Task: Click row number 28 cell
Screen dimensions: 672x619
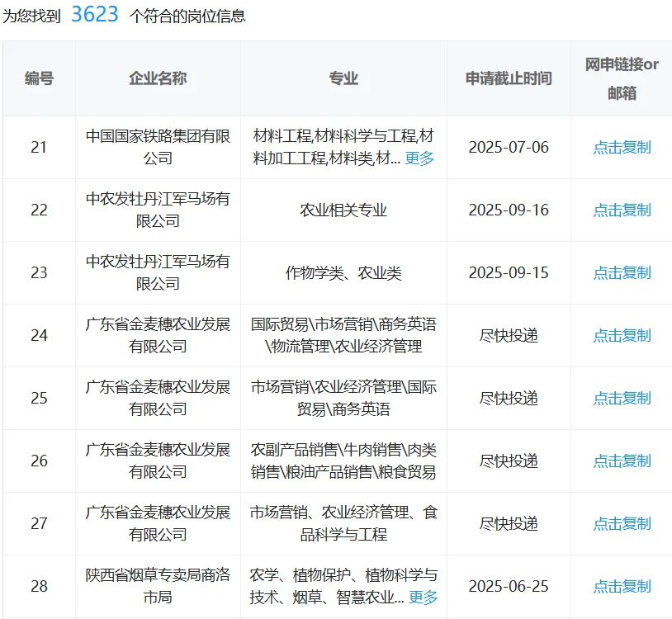Action: pos(39,586)
